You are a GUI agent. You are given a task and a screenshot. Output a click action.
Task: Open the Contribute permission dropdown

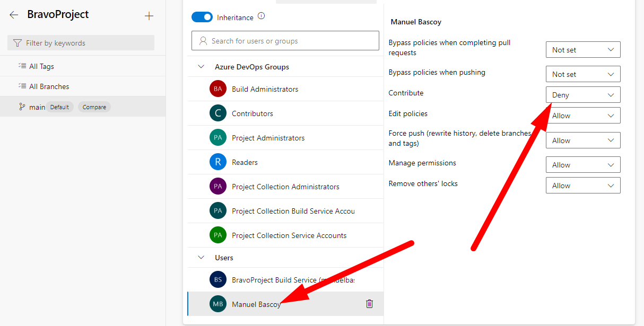[582, 95]
